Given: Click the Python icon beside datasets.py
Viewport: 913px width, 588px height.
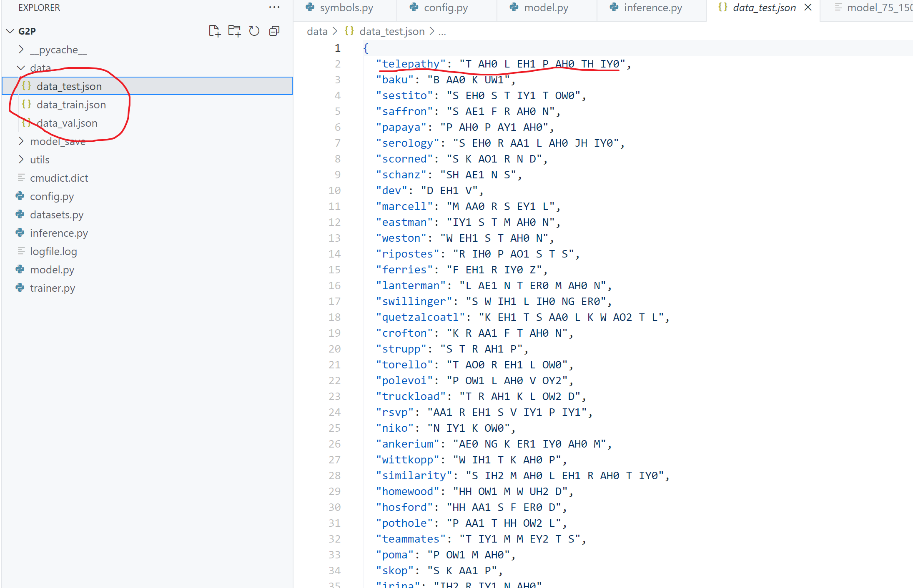Looking at the screenshot, I should (x=20, y=215).
